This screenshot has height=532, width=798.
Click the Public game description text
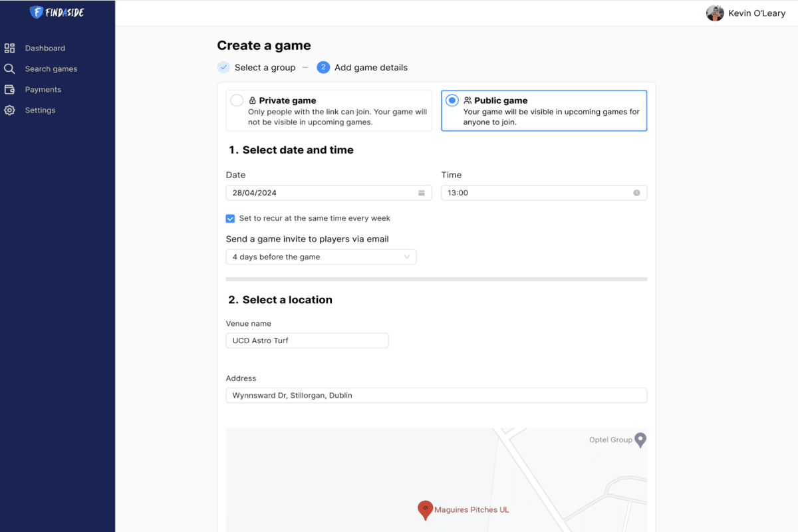tap(551, 117)
